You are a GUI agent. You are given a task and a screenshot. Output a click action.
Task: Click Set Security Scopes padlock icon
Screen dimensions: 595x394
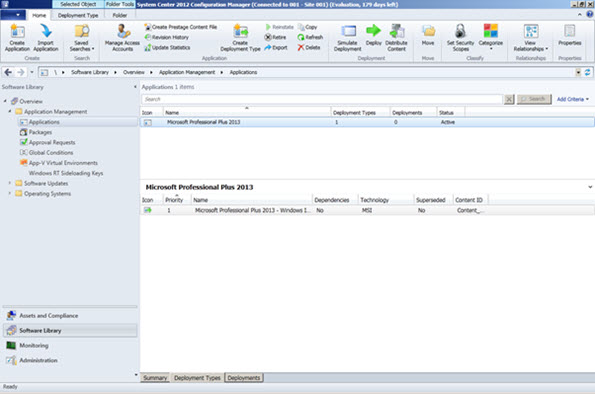click(x=460, y=31)
